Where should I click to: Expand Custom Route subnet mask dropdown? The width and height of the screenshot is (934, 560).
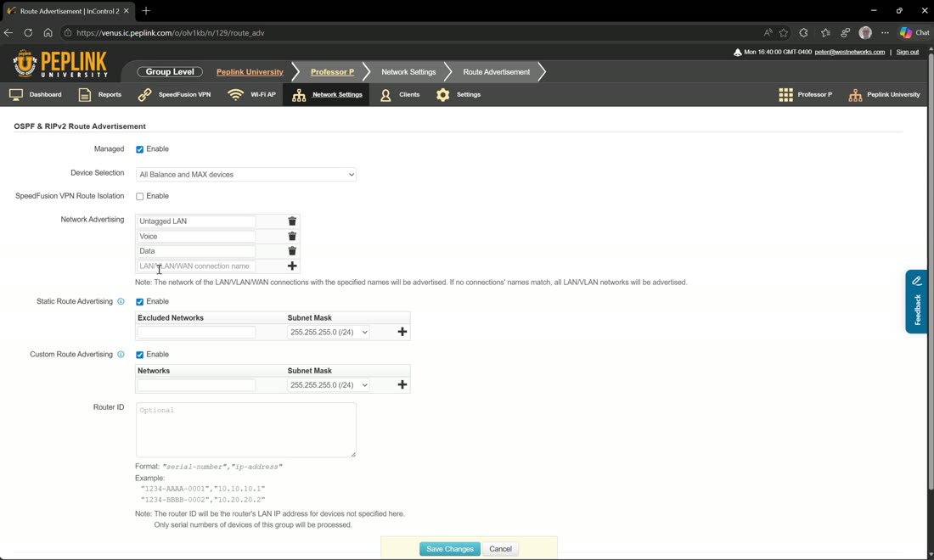pyautogui.click(x=329, y=385)
